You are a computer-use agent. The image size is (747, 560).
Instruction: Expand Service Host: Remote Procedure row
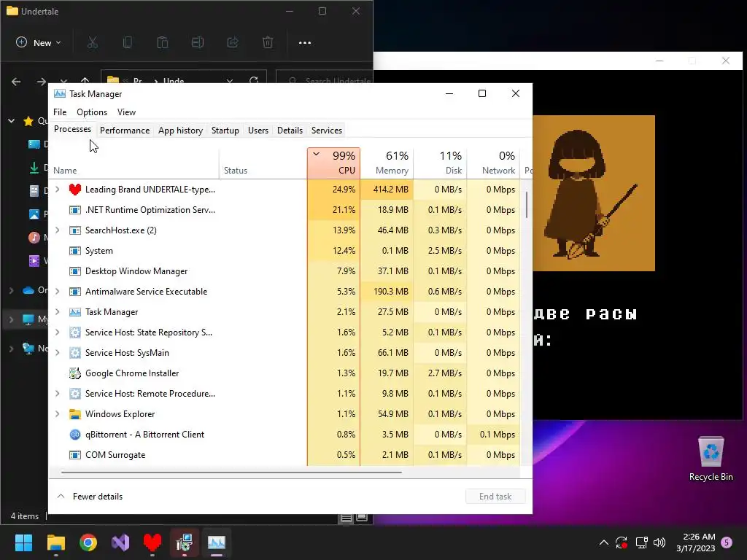coord(58,394)
